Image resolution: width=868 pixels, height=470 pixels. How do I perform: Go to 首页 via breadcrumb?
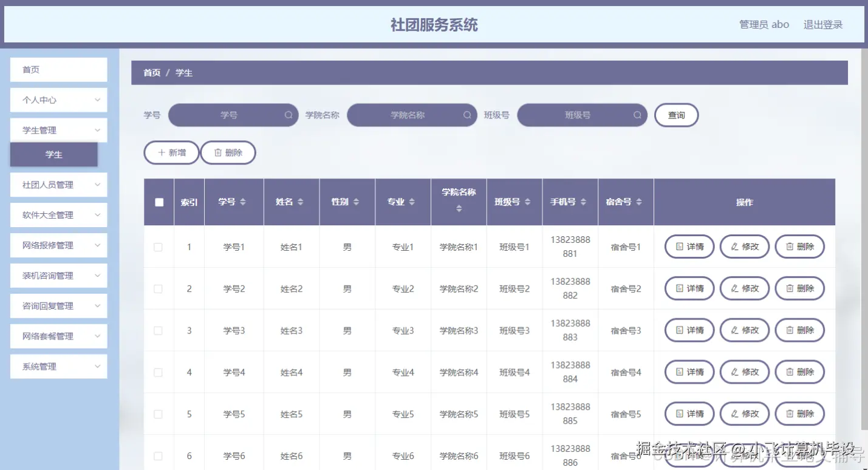(152, 73)
